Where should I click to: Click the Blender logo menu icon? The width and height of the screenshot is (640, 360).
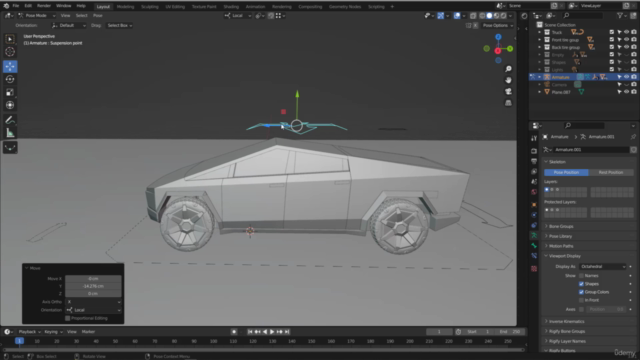pos(6,6)
